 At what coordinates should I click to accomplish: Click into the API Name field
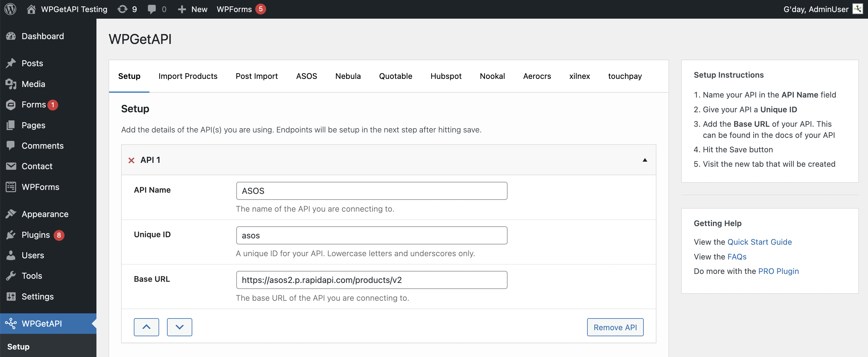(372, 191)
